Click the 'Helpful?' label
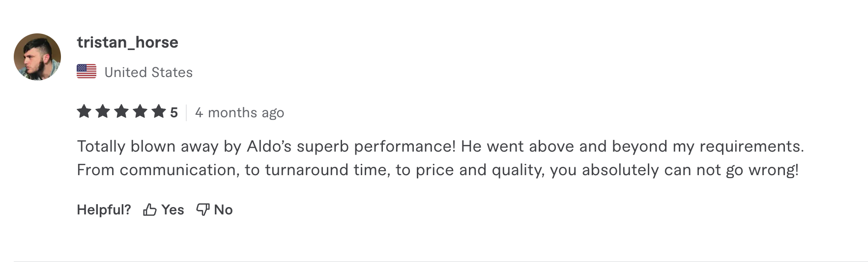868x262 pixels. [x=104, y=210]
